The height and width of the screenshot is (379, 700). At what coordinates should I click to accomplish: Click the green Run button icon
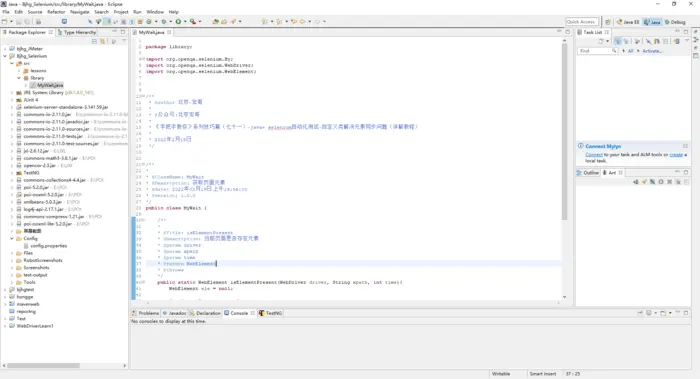pos(178,21)
